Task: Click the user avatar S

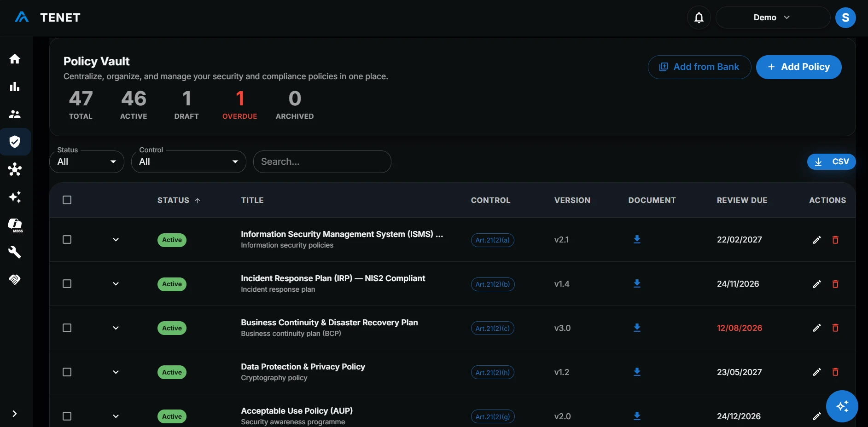Action: click(845, 17)
